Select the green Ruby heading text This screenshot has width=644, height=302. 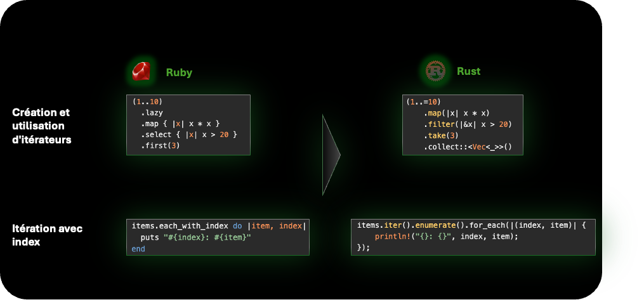(179, 72)
